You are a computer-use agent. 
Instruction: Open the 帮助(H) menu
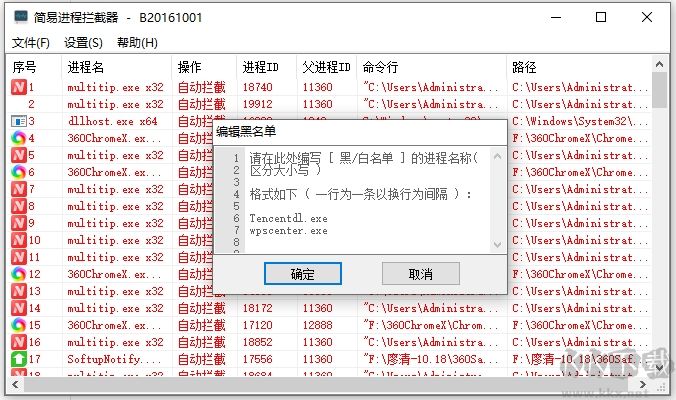[x=137, y=43]
